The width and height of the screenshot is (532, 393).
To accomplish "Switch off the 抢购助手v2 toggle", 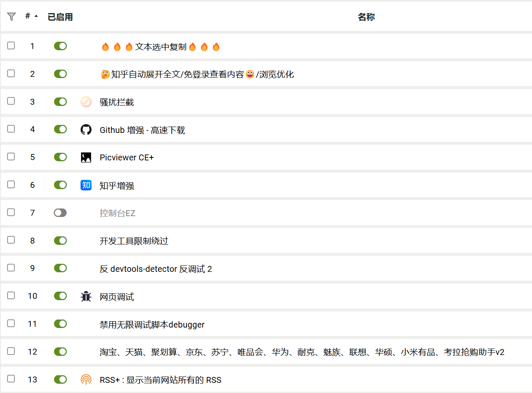I will click(60, 352).
